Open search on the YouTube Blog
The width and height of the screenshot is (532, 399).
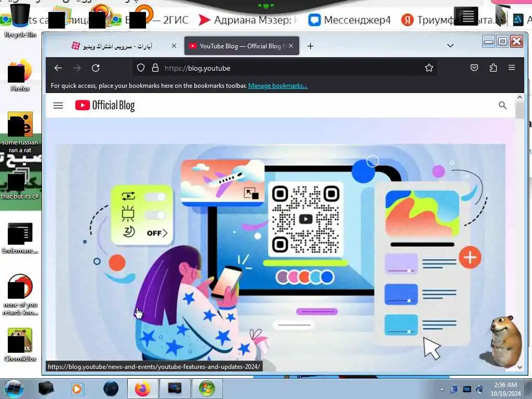pyautogui.click(x=502, y=105)
